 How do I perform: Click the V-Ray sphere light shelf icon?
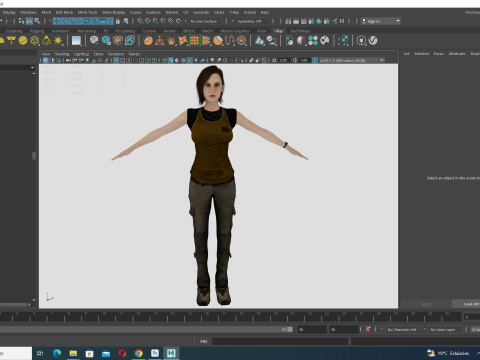(x=23, y=41)
